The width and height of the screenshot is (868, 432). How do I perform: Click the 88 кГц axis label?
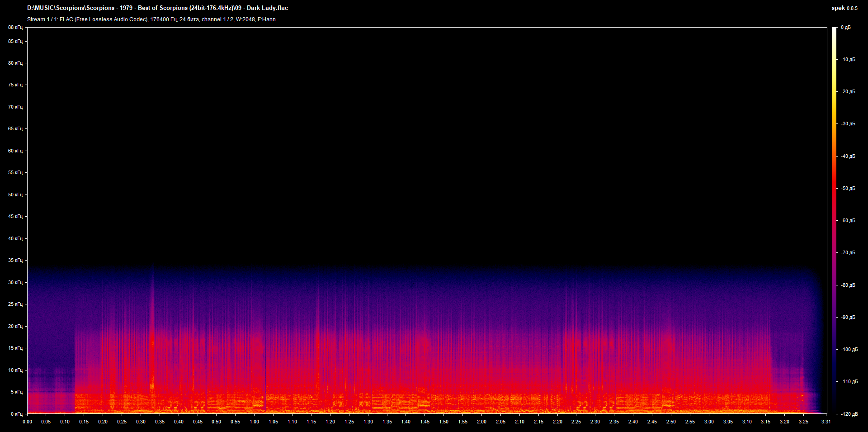point(15,27)
